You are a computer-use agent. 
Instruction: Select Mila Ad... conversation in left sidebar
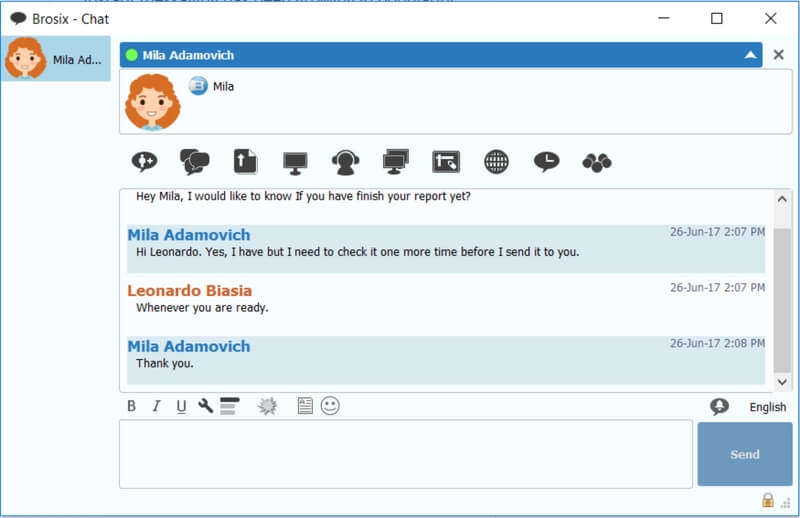pos(56,59)
